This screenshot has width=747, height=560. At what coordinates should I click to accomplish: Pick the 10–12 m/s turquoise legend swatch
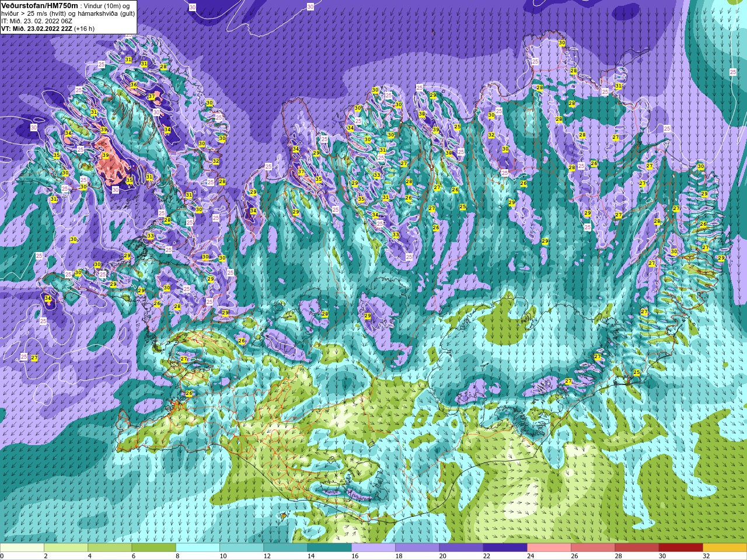click(x=242, y=548)
